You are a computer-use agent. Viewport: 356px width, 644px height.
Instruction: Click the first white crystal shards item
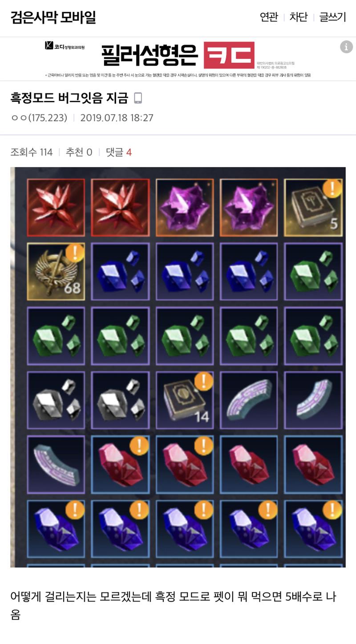[56, 400]
